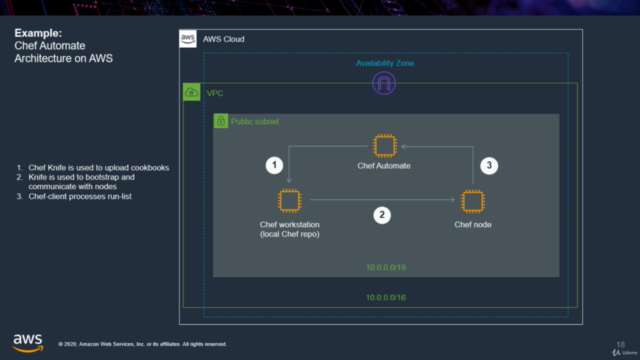Click the slide number 18

click(x=620, y=344)
